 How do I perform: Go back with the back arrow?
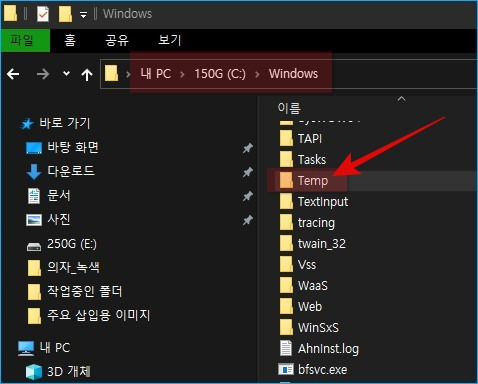coord(13,74)
